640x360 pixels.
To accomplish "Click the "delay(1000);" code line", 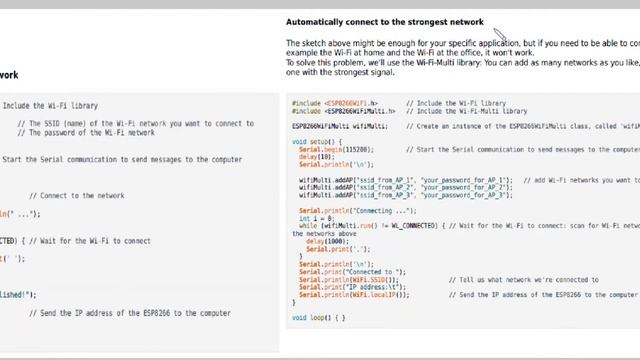I will point(328,241).
